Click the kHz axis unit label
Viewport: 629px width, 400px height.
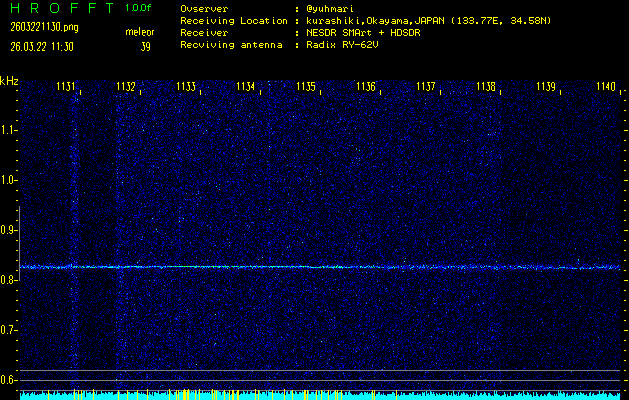click(9, 80)
